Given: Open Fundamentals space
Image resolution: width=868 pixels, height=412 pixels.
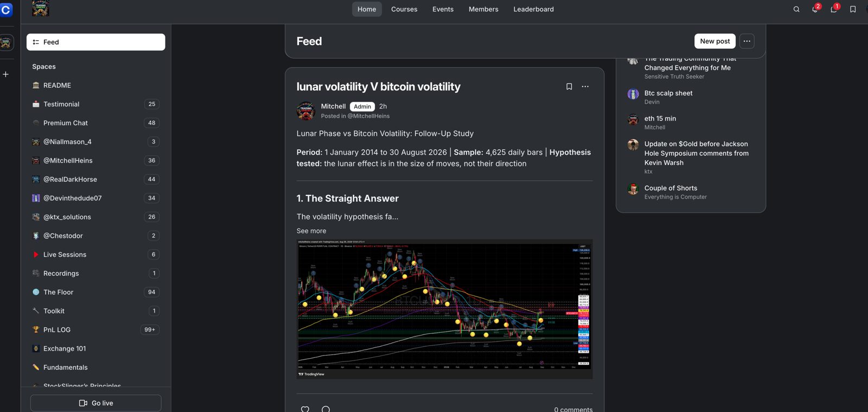Looking at the screenshot, I should [95, 367].
